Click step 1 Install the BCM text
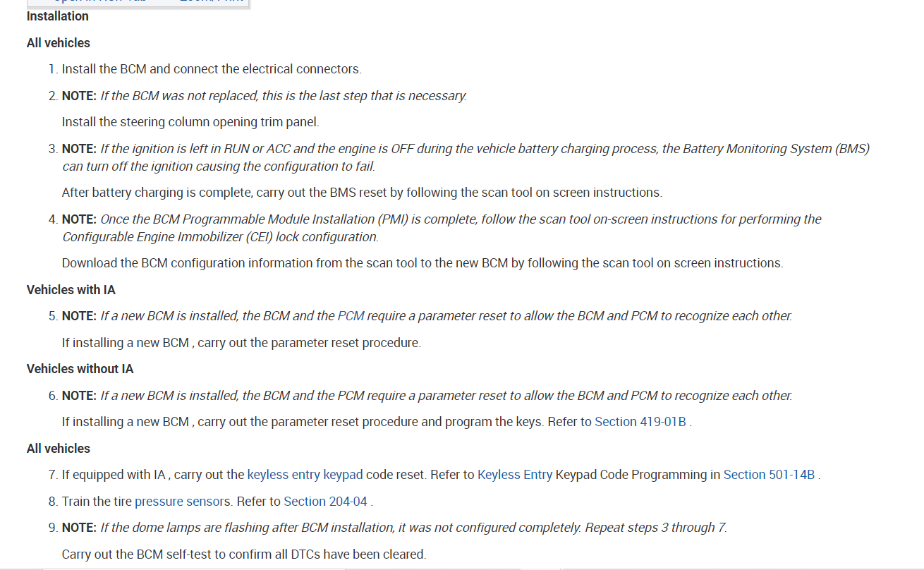This screenshot has height=570, width=924. pos(212,69)
